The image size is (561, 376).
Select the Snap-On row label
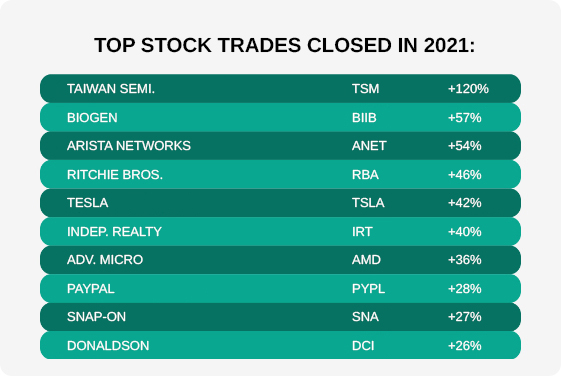96,317
